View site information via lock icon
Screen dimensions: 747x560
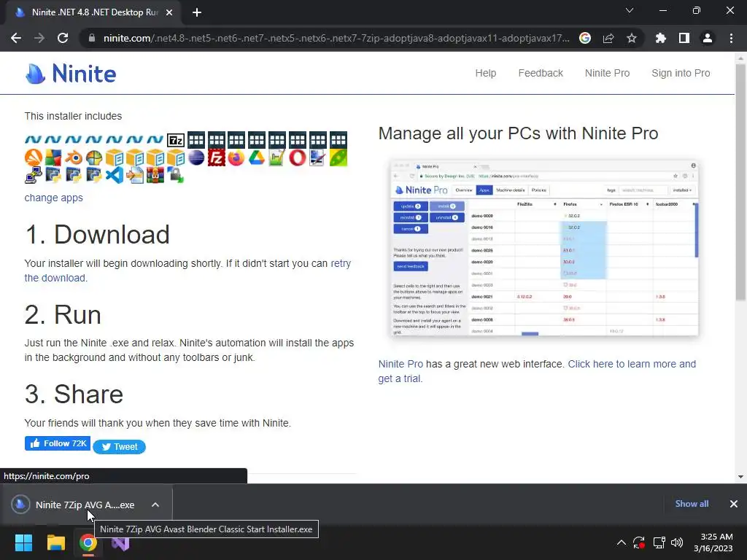(91, 38)
